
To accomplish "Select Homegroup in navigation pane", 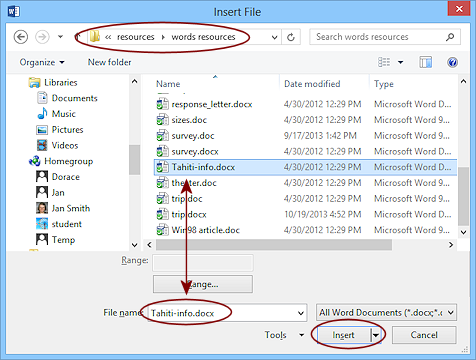I will pos(68,161).
